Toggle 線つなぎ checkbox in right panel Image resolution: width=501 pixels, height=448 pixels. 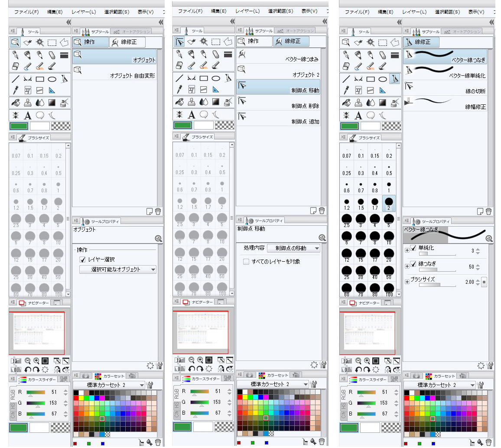413,264
